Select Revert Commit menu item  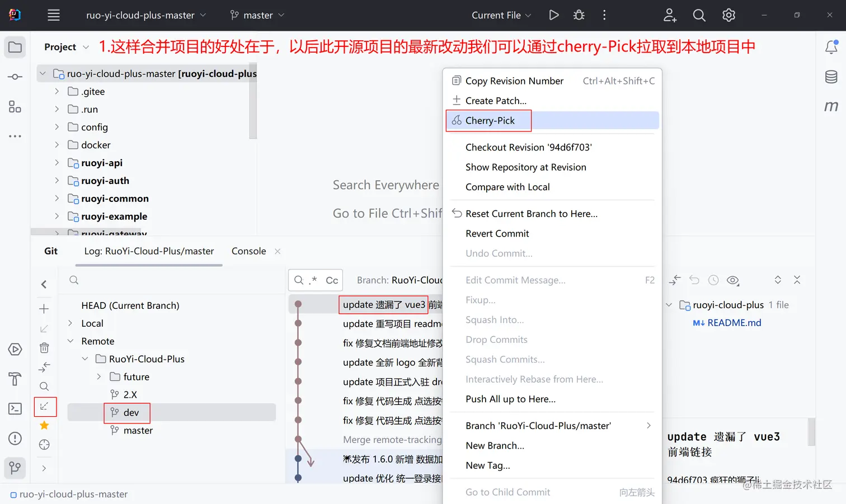[x=553, y=234]
